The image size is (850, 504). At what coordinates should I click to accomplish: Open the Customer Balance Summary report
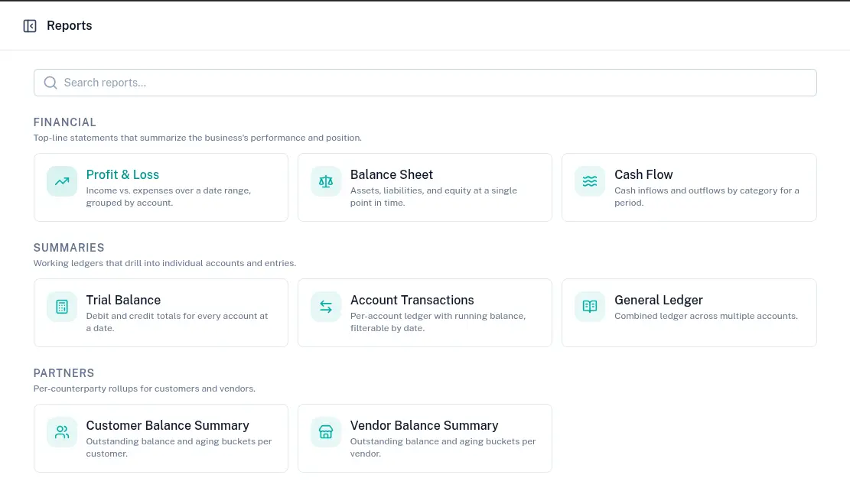tap(161, 438)
